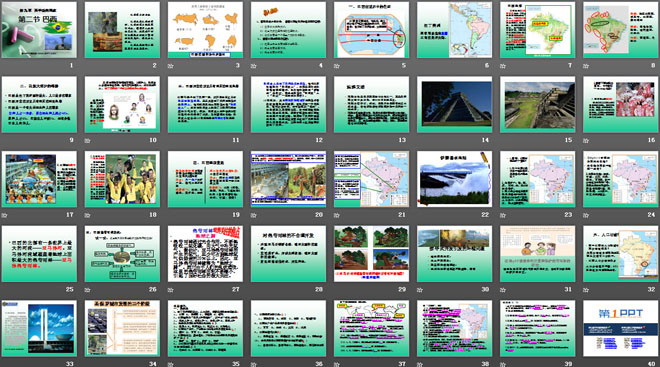This screenshot has height=367, width=660.
Task: Select slide 35 exercise text slide
Action: click(205, 328)
